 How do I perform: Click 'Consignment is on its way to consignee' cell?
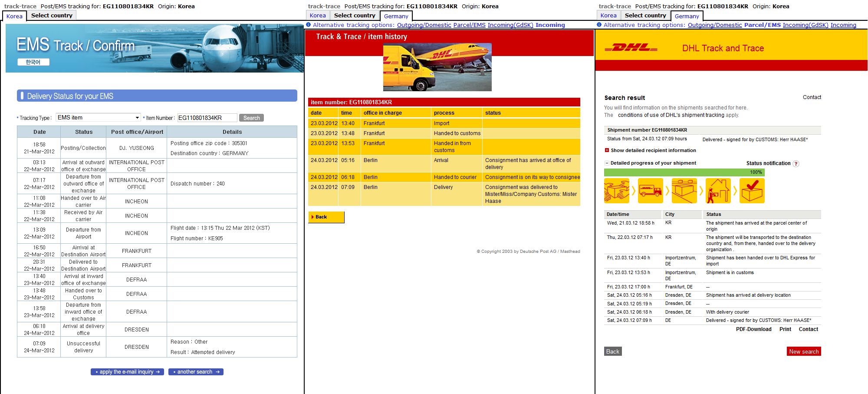(531, 177)
